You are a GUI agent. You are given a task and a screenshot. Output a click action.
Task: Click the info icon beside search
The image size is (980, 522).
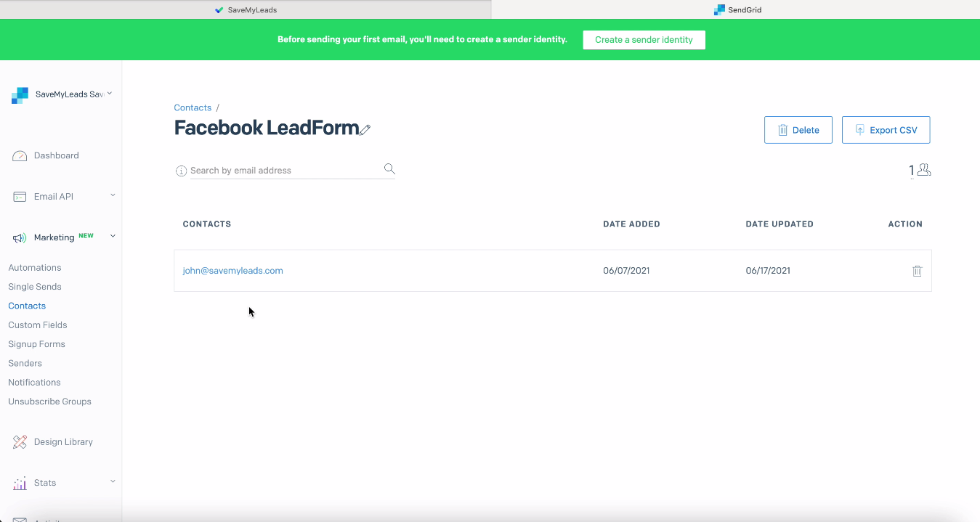181,171
